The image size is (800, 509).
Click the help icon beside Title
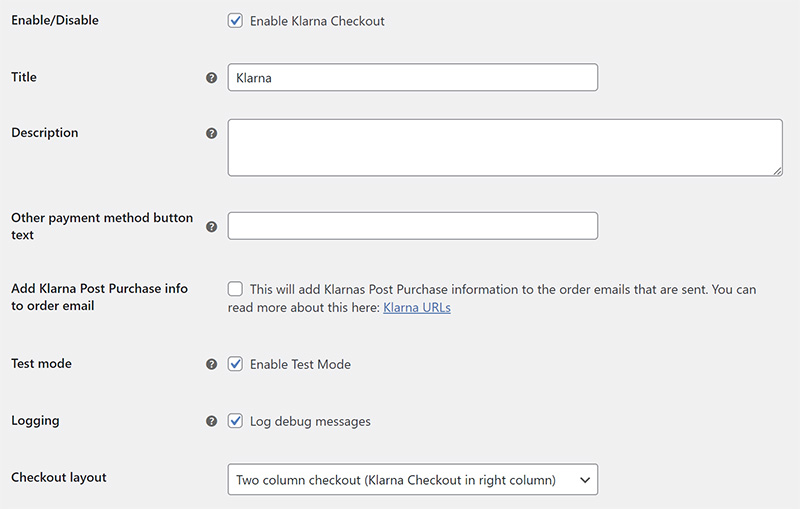pyautogui.click(x=211, y=78)
